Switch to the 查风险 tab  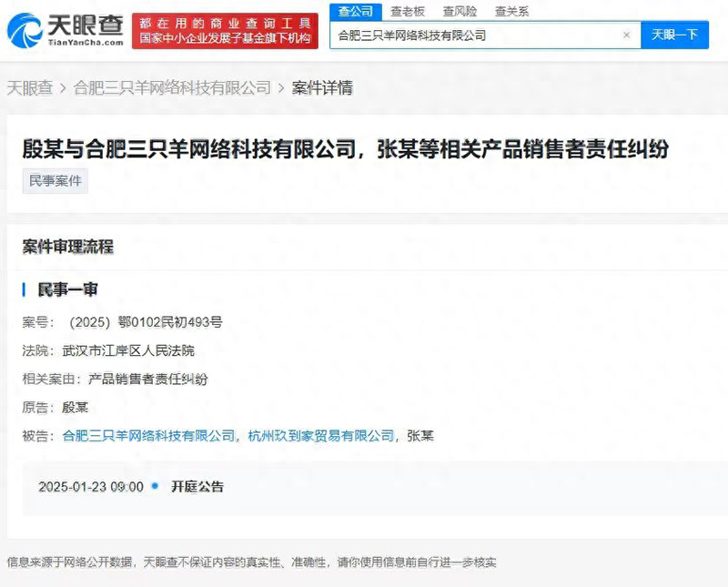(x=460, y=11)
